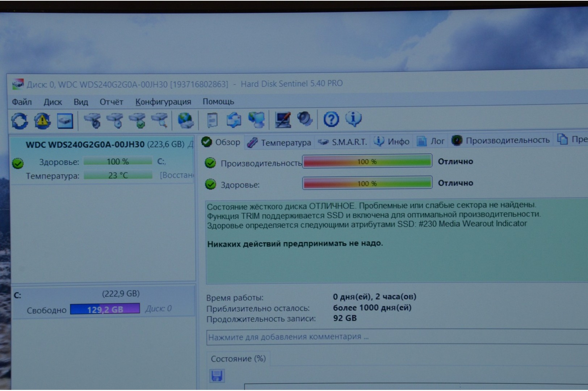588x391 pixels.
Task: Switch to the Состояние (%) tab
Action: (x=238, y=359)
